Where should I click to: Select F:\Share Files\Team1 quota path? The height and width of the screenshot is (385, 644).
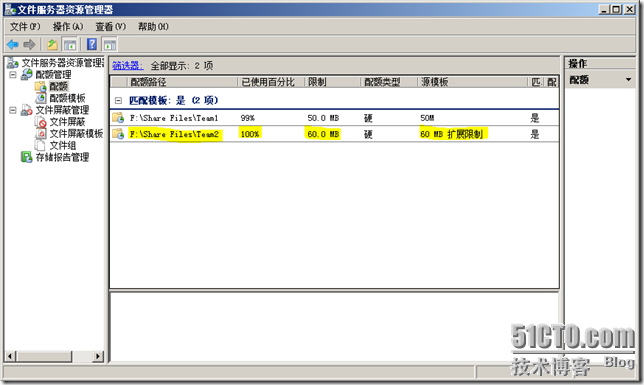point(174,118)
